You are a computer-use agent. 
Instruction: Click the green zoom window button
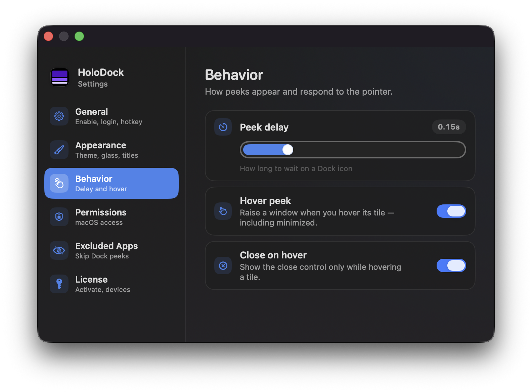79,36
